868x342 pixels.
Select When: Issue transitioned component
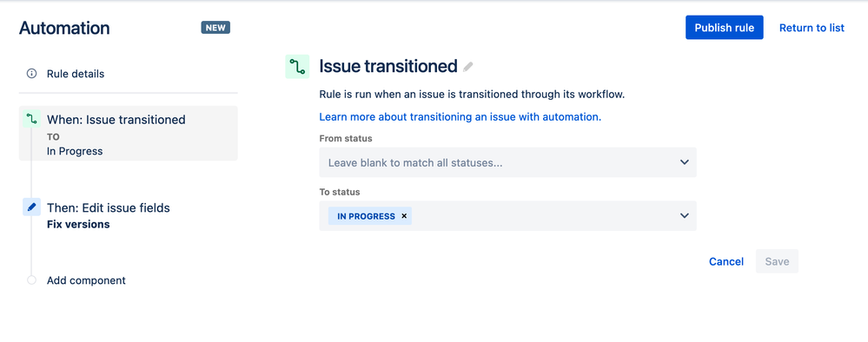click(129, 134)
